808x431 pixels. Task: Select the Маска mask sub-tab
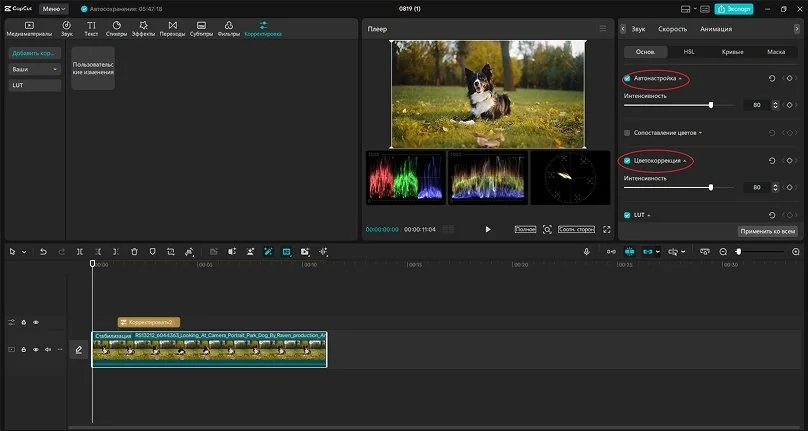(x=776, y=52)
